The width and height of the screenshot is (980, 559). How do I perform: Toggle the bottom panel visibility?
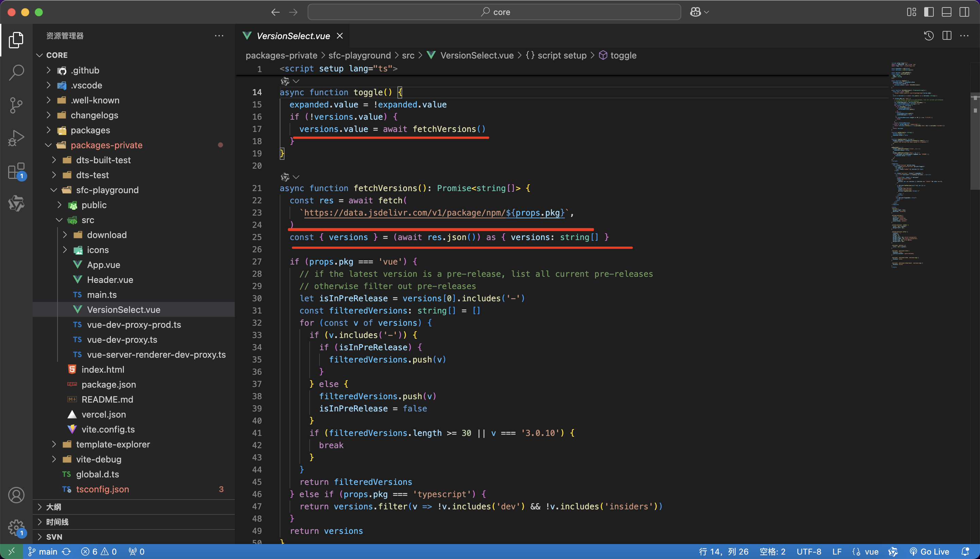[947, 12]
